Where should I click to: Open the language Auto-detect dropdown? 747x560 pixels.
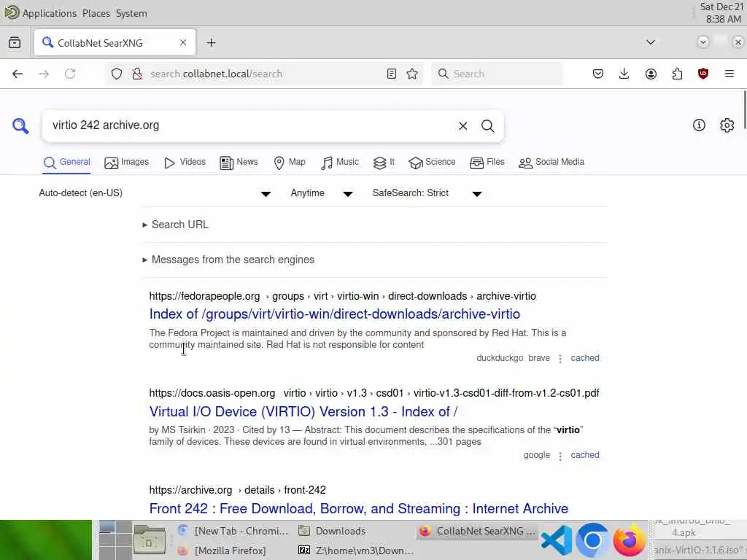point(155,193)
